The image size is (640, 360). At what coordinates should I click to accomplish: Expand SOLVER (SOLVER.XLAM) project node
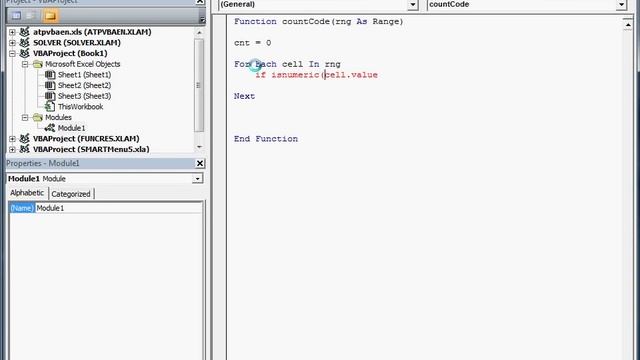12,42
